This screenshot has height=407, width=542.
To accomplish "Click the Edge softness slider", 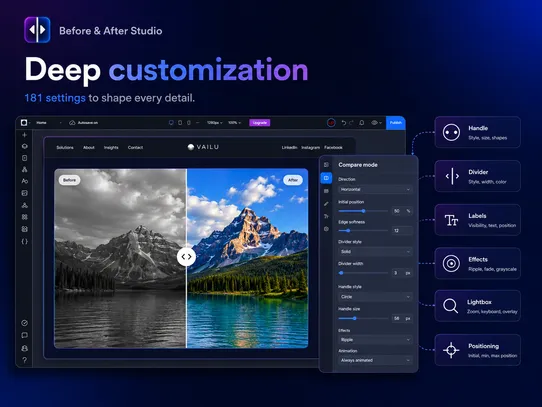I will pos(363,230).
